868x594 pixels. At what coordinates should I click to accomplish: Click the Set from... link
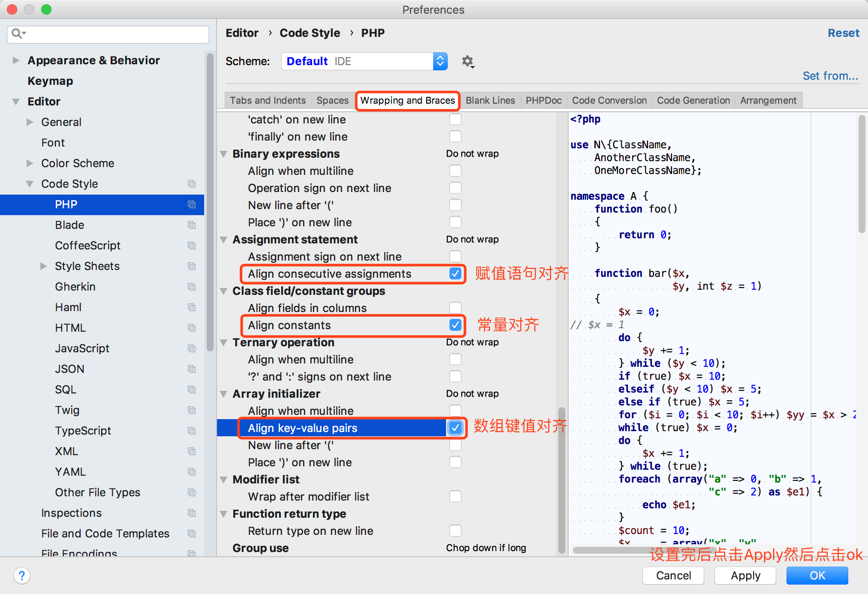(x=830, y=76)
